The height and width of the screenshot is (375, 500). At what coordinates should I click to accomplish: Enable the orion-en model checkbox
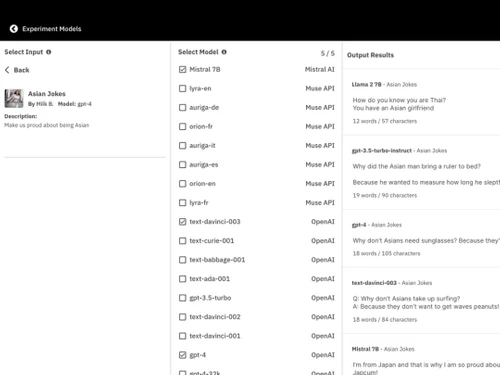(183, 183)
